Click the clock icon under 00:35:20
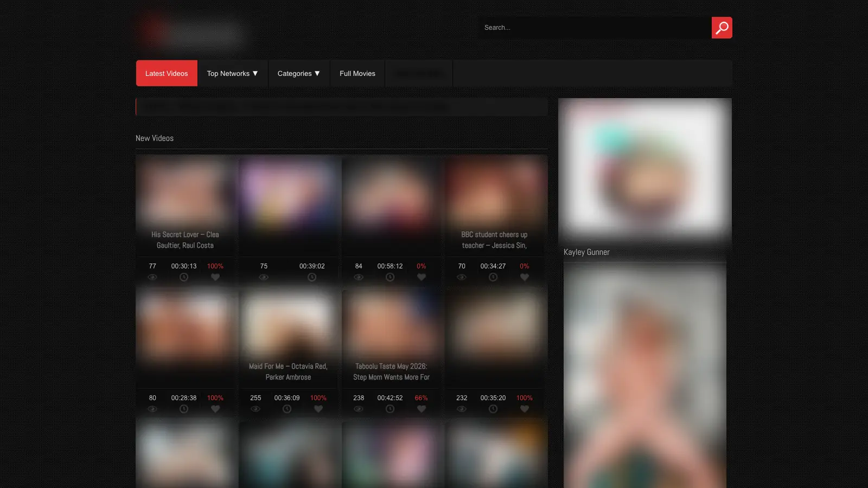868x488 pixels. (x=493, y=409)
